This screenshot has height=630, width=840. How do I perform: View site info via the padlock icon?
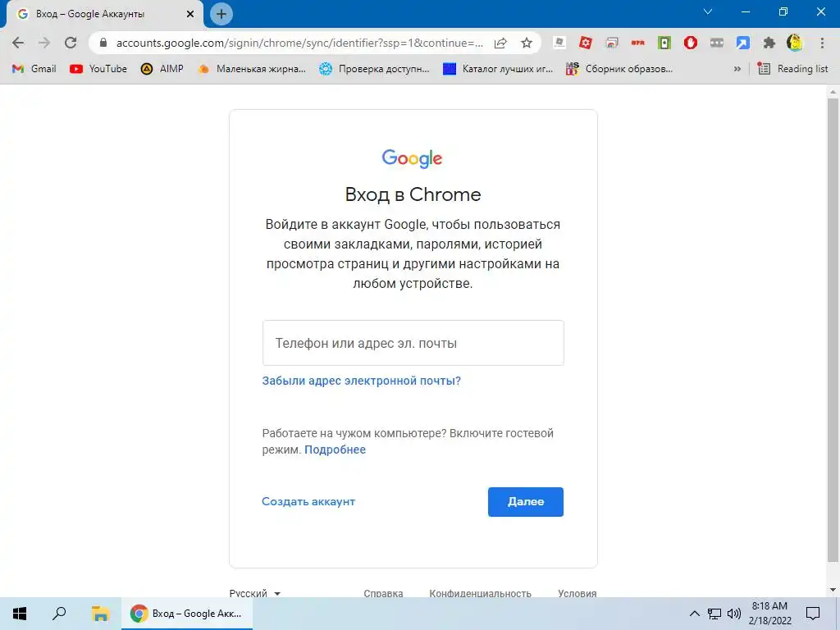click(103, 43)
